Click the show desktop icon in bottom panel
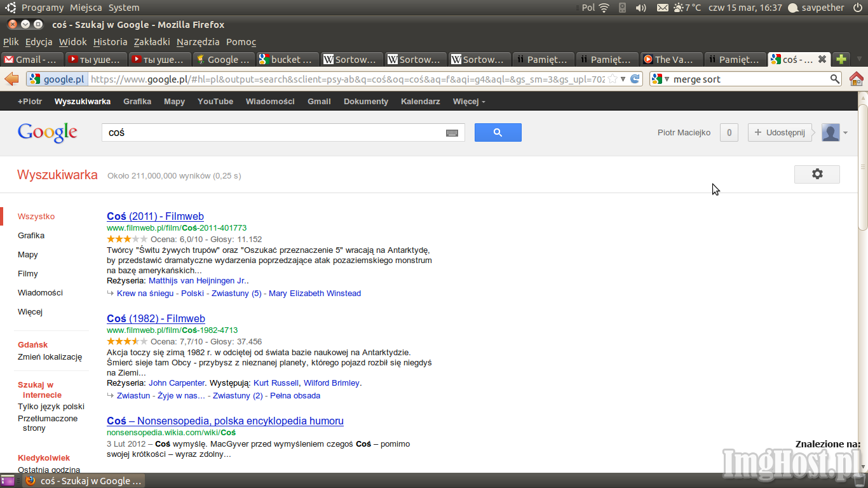868x488 pixels. 8,481
